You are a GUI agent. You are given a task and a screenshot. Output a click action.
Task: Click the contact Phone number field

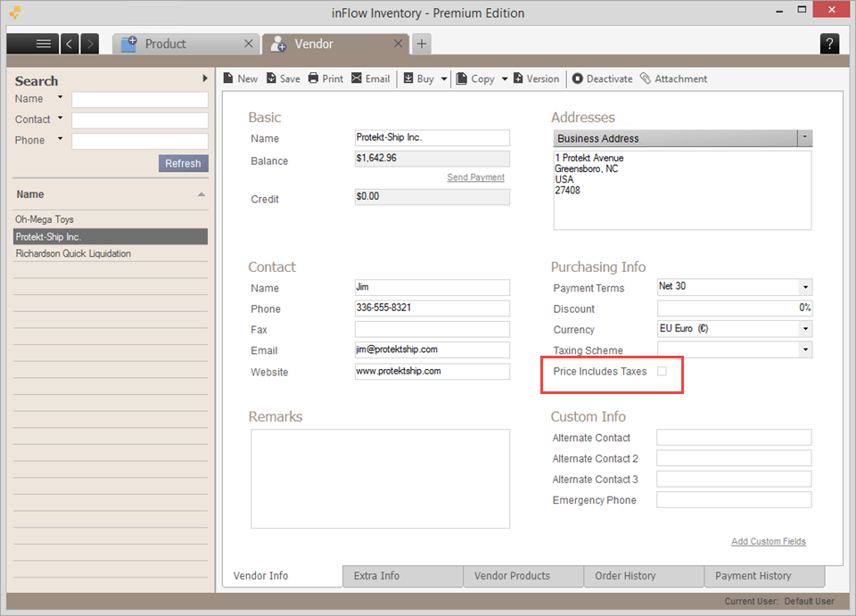tap(432, 308)
